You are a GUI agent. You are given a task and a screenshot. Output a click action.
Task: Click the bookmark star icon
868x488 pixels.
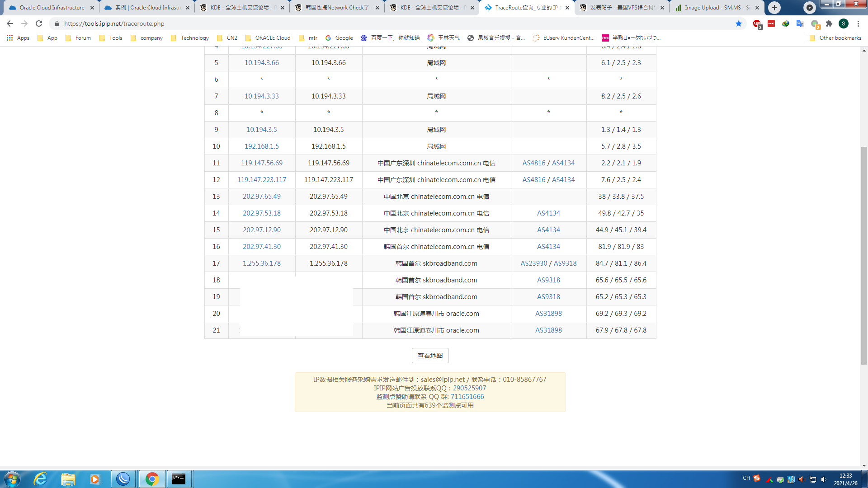point(739,23)
